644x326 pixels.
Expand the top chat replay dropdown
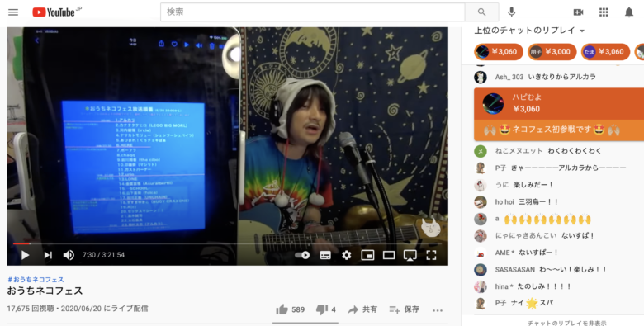529,31
